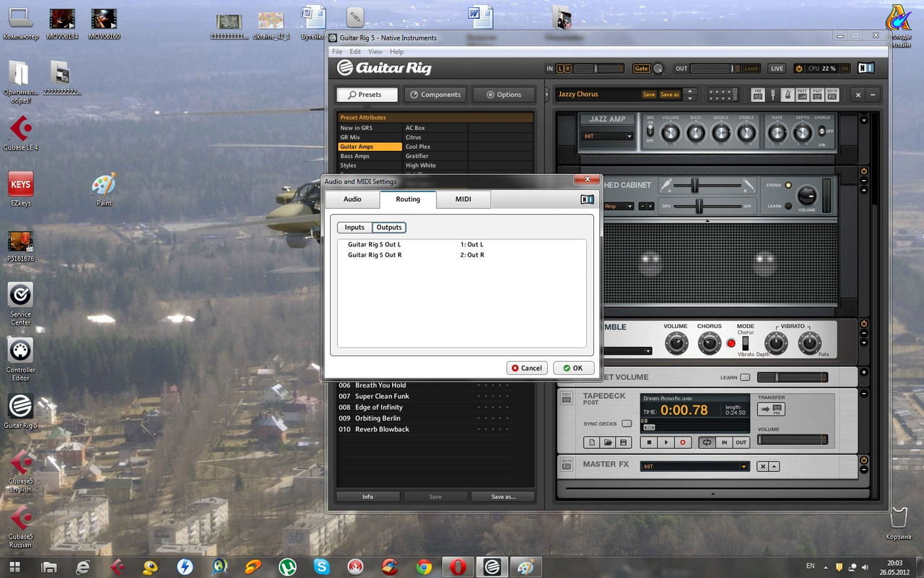The image size is (924, 578).
Task: Open the Jazz Amp INIT preset dropdown
Action: (x=608, y=136)
